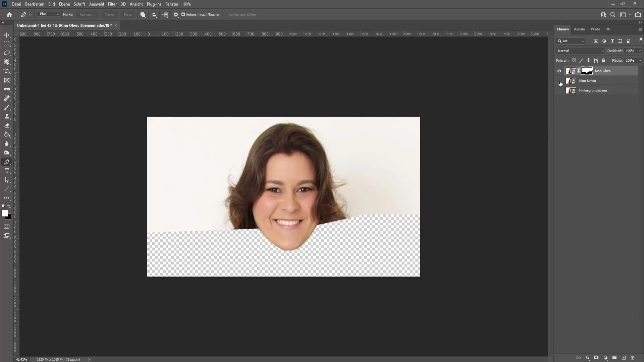Select the Clone Stamp tool

pyautogui.click(x=7, y=117)
